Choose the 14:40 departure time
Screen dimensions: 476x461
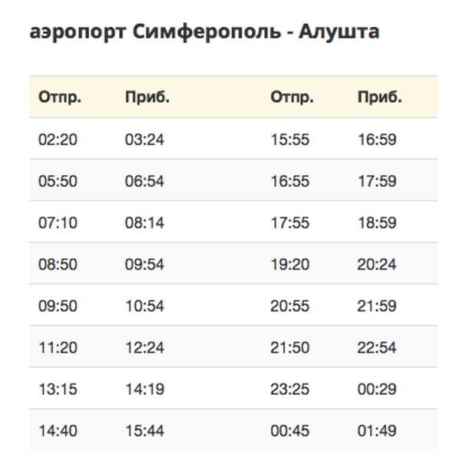coord(58,430)
